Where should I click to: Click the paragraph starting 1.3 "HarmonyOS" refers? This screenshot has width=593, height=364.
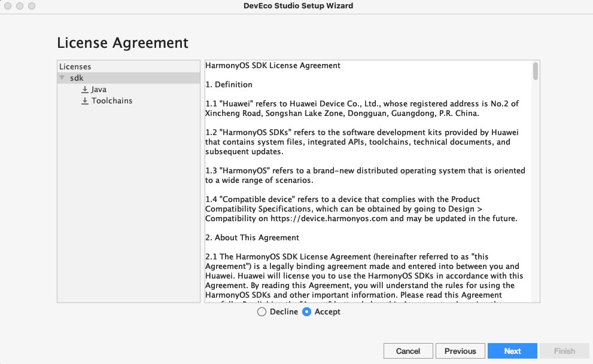[x=365, y=175]
